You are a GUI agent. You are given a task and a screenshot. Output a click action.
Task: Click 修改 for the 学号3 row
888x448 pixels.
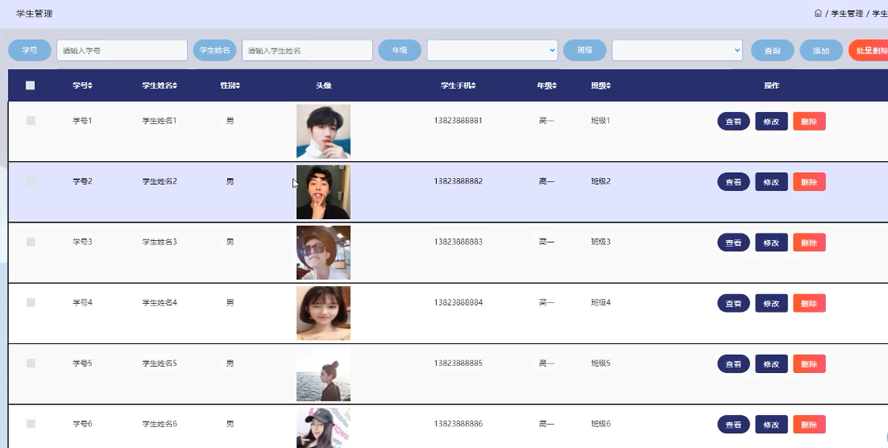771,243
